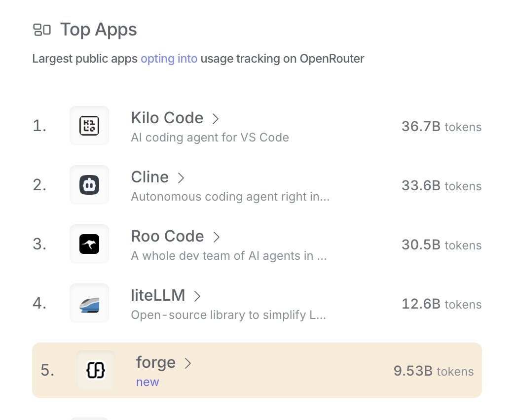Click the 30.5B tokens value
This screenshot has width=518, height=420.
pos(442,245)
